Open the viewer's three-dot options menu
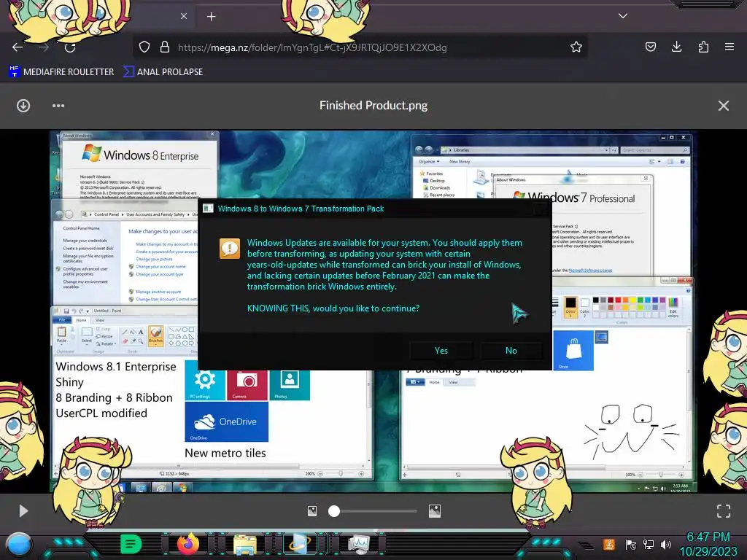Screen dimensions: 747x560 [58, 106]
